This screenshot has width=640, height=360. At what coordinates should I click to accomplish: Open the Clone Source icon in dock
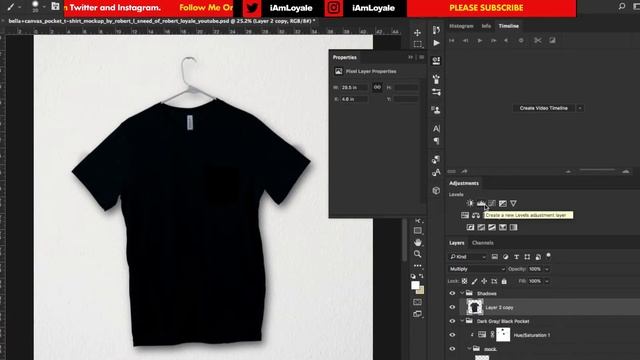(x=436, y=110)
